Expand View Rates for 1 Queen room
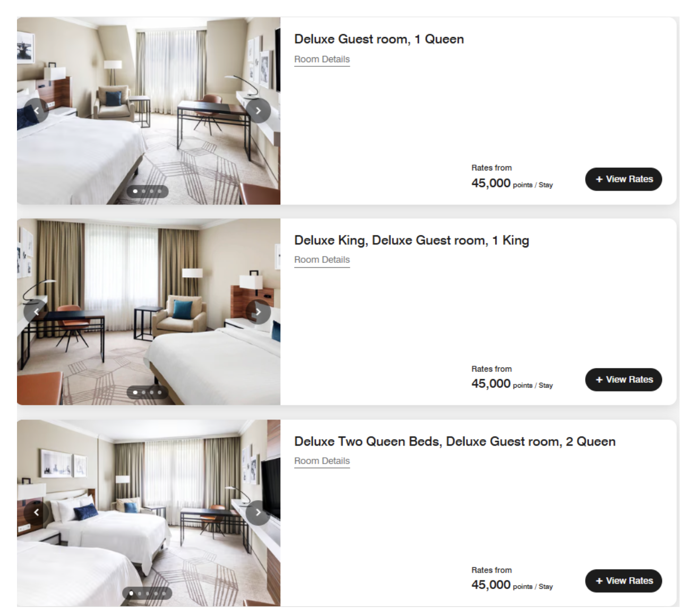The width and height of the screenshot is (687, 616). click(x=623, y=179)
